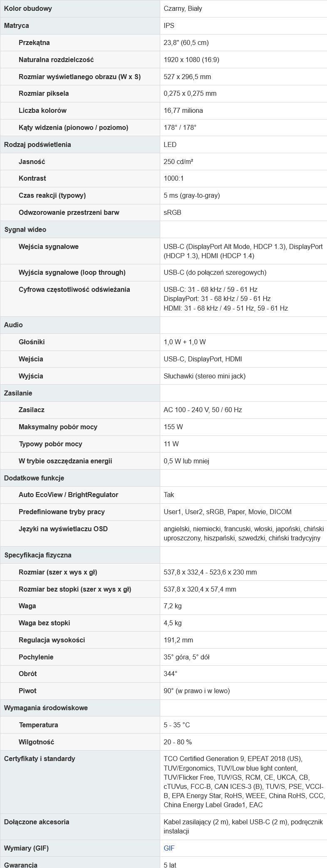Click the Cyfrowa częstotliwość odświeżania label
The width and height of the screenshot is (327, 868).
coord(74,289)
